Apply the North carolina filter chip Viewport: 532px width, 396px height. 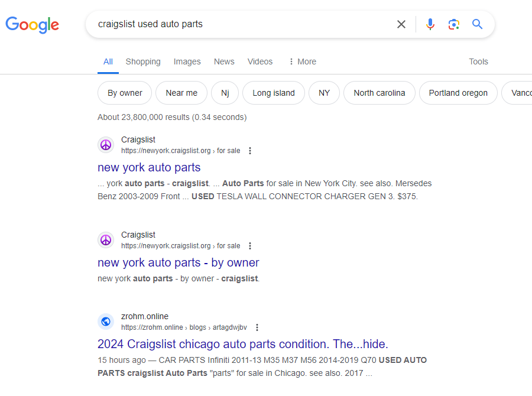379,93
